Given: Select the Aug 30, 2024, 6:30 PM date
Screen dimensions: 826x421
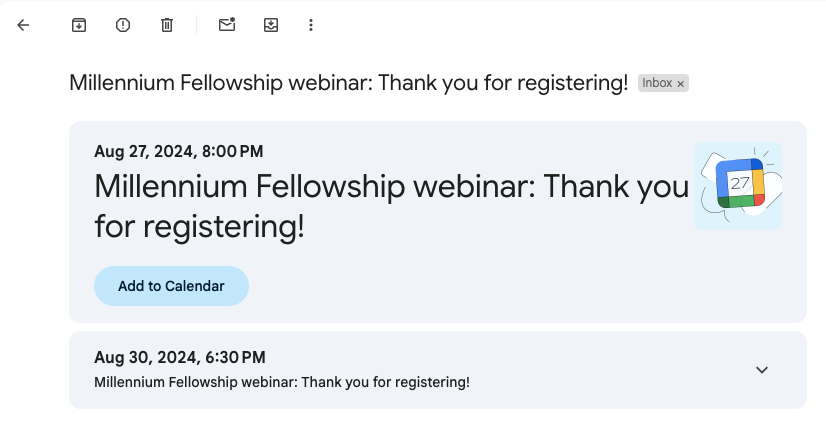Looking at the screenshot, I should pyautogui.click(x=180, y=357).
